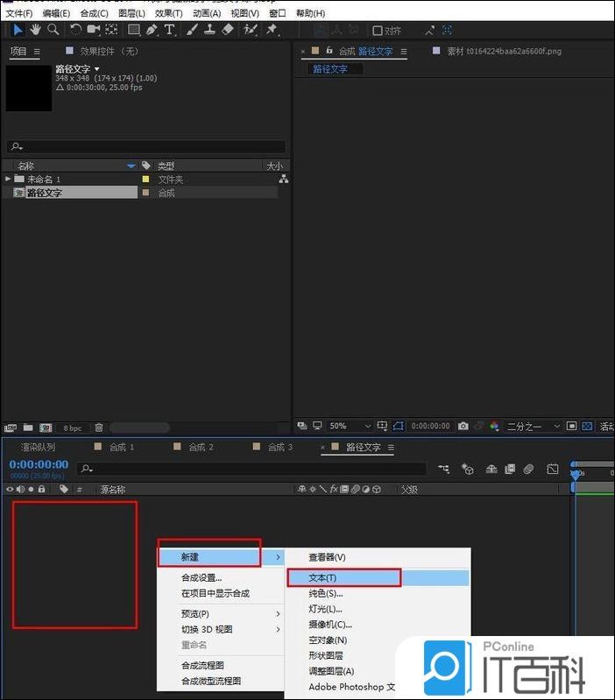Open the 文件(F) menu
Screen dimensions: 615x700
(19, 13)
